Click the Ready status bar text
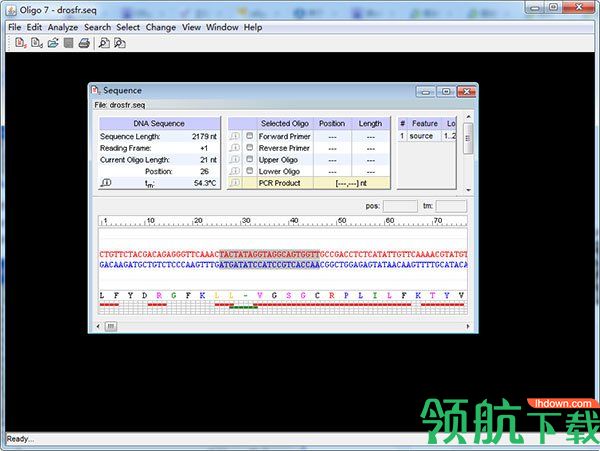The width and height of the screenshot is (600, 451). click(x=20, y=439)
